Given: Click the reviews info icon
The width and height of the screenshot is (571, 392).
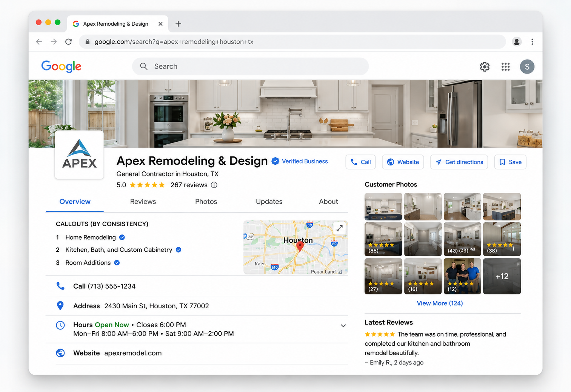Looking at the screenshot, I should (214, 185).
